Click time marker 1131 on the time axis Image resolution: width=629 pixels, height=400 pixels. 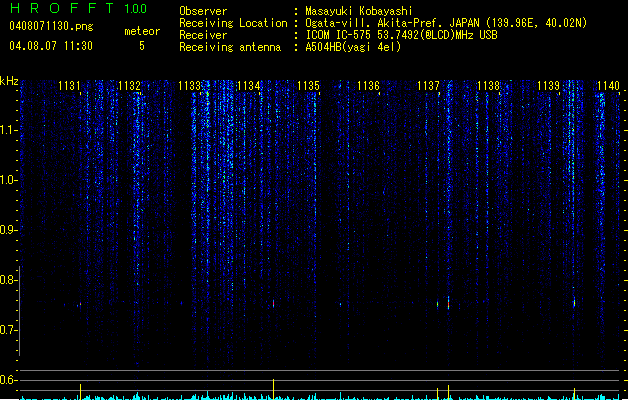coord(69,86)
